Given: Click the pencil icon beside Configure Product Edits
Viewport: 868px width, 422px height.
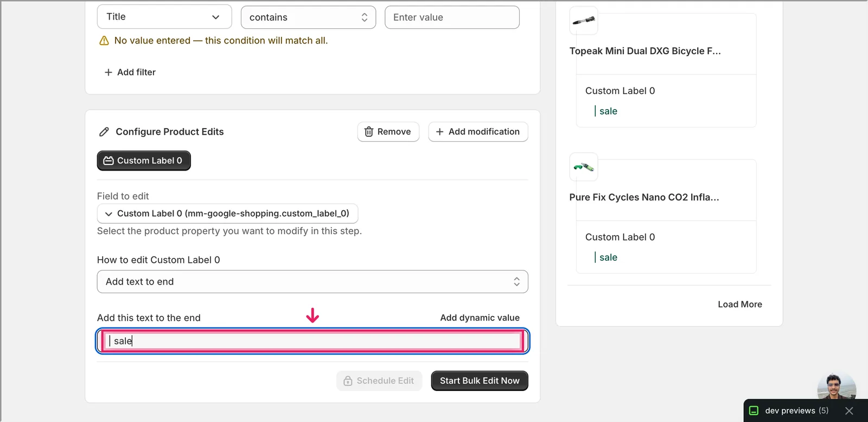Looking at the screenshot, I should [x=104, y=132].
